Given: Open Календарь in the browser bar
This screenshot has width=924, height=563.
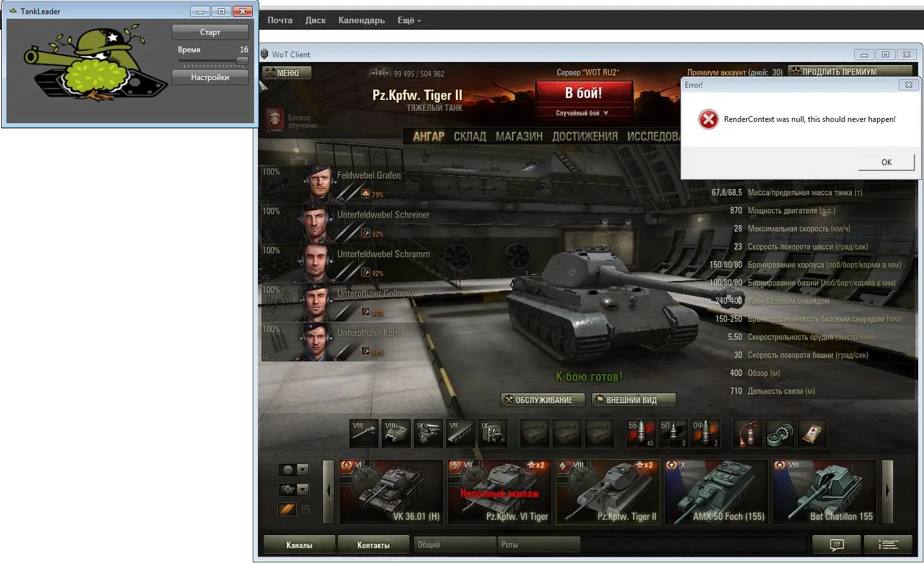Looking at the screenshot, I should click(362, 20).
